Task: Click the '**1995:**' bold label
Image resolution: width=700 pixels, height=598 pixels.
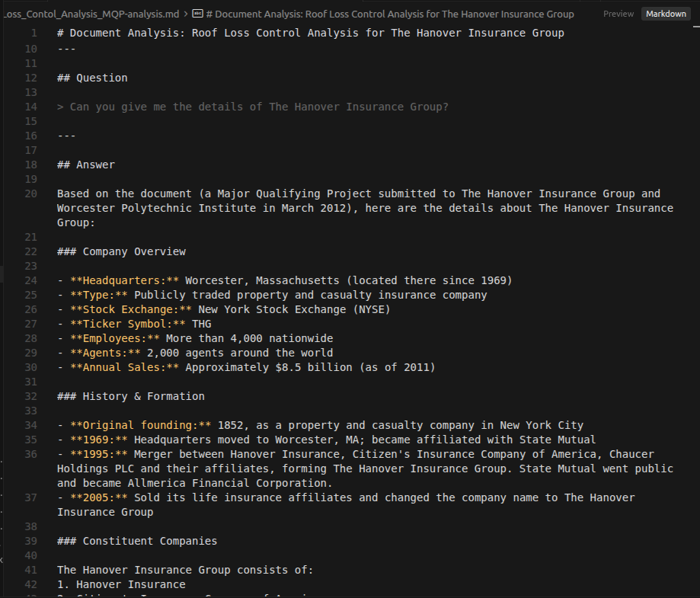Action: tap(99, 454)
